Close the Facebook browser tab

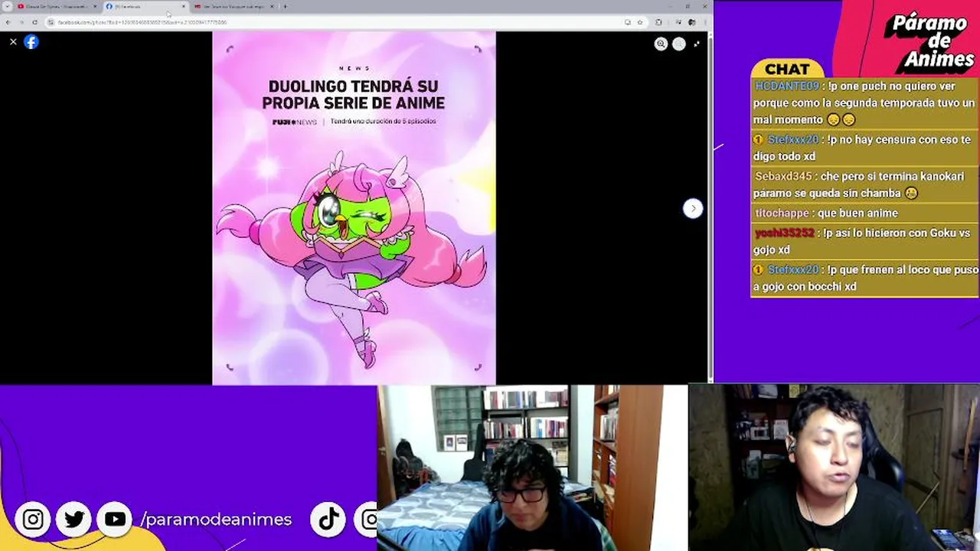(183, 7)
